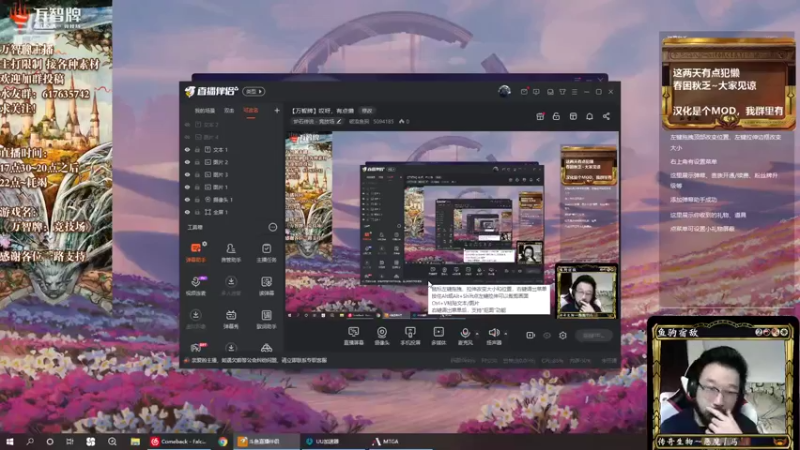The height and width of the screenshot is (450, 800).
Task: Switch to the middle scene tab
Action: [229, 111]
